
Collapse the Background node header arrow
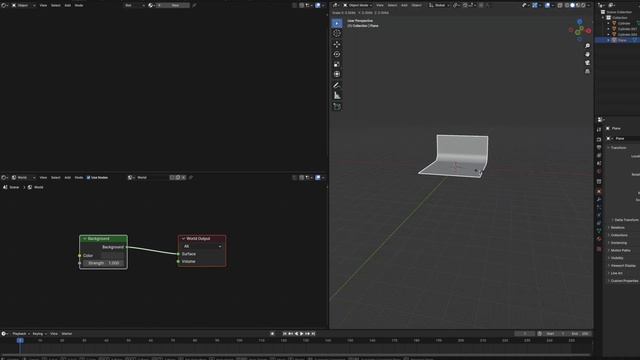click(x=84, y=239)
